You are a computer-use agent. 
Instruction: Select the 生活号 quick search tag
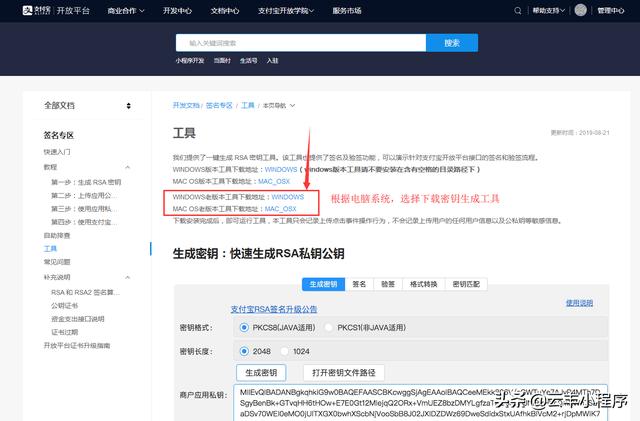[249, 60]
